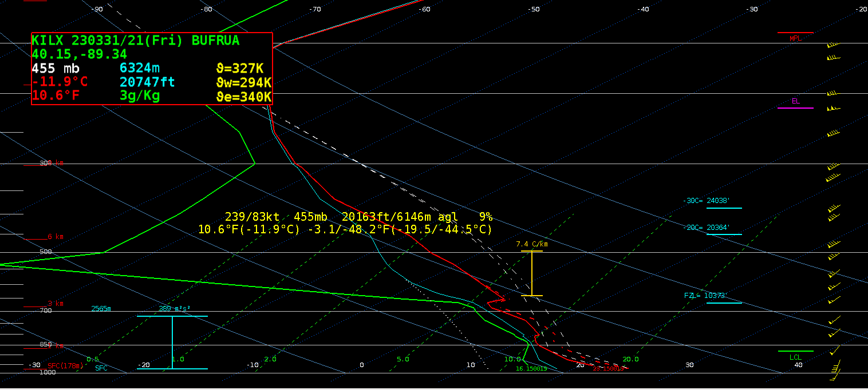This screenshot has width=868, height=390.
Task: Click the red 3 km height marker
Action: [x=56, y=304]
